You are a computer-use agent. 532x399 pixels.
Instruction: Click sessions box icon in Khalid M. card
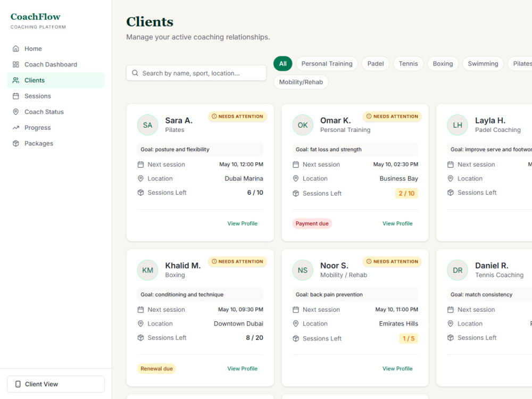point(140,338)
